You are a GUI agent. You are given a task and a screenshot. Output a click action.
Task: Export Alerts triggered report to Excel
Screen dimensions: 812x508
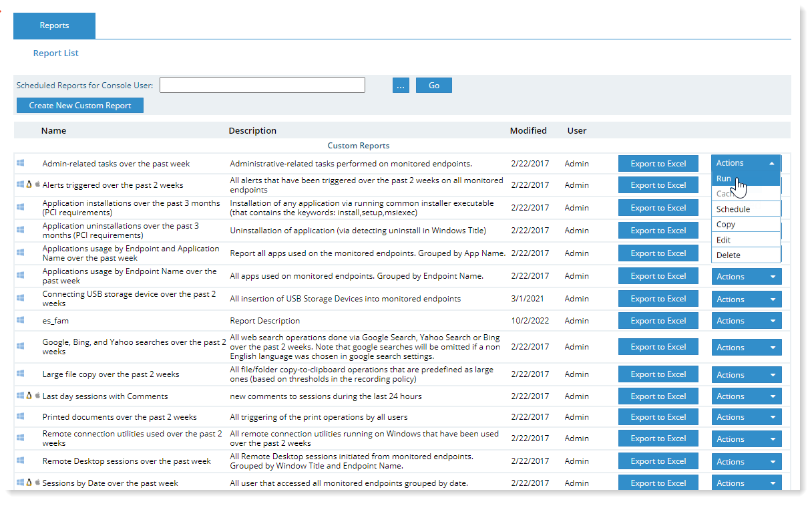click(x=658, y=185)
